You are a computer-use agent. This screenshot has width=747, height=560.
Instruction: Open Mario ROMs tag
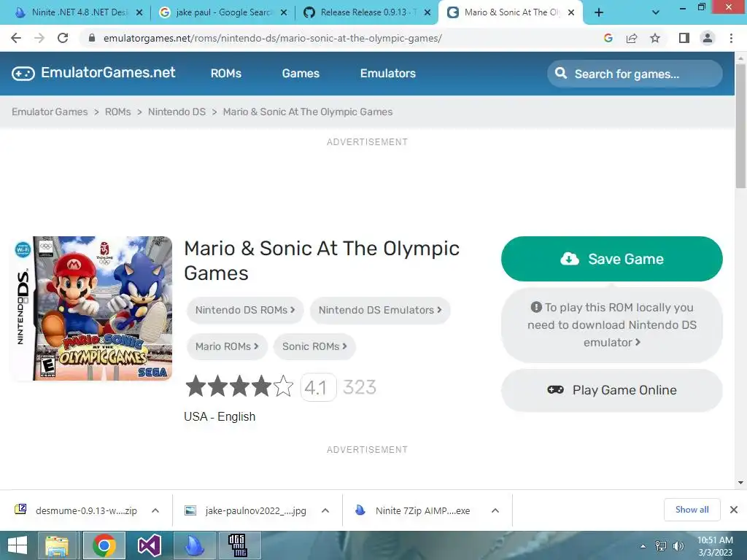[x=227, y=346]
